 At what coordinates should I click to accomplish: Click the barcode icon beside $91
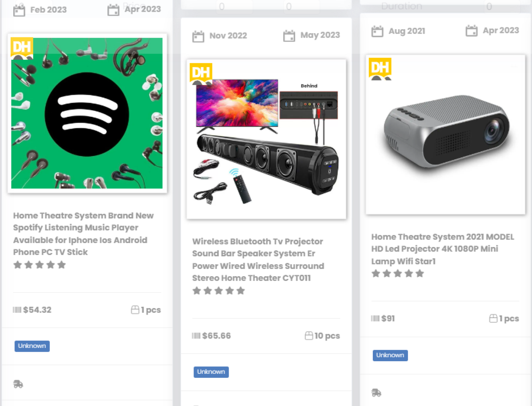(375, 318)
